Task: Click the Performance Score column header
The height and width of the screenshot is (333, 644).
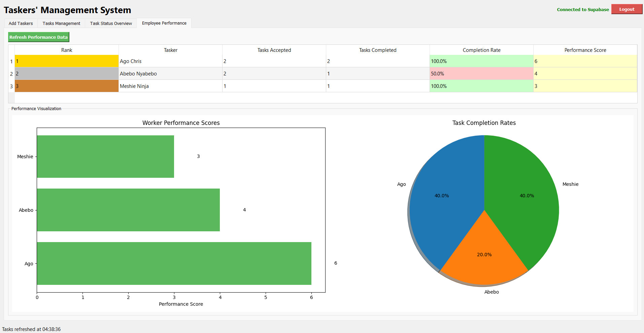Action: [x=585, y=50]
